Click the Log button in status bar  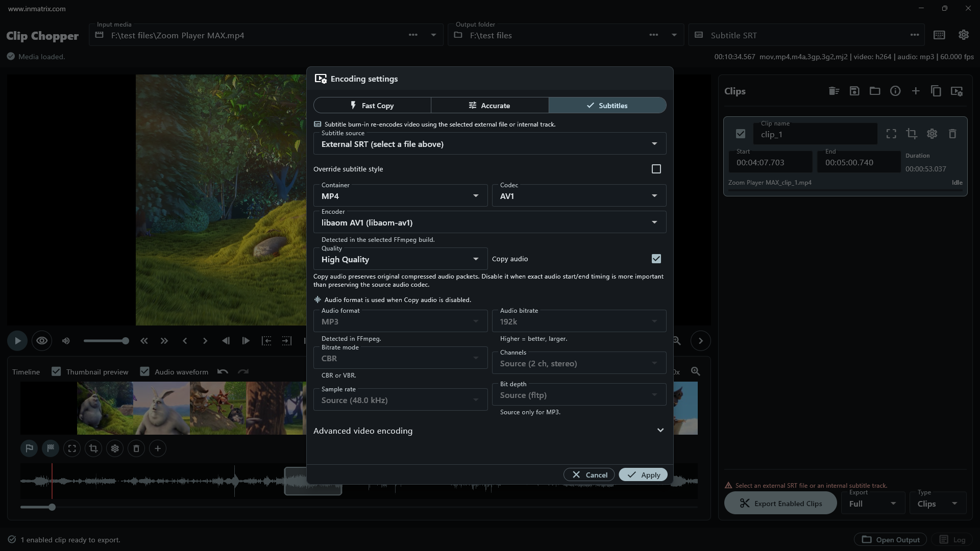click(x=952, y=539)
